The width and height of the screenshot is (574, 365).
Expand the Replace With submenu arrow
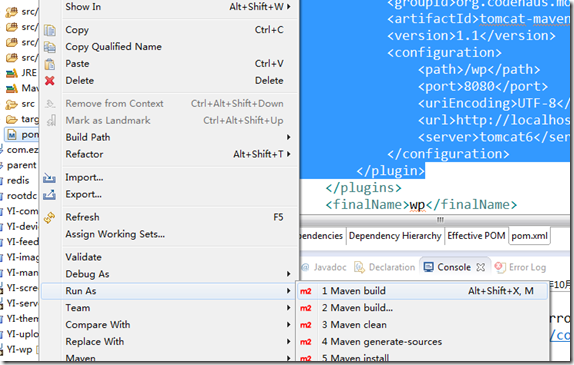[x=288, y=342]
